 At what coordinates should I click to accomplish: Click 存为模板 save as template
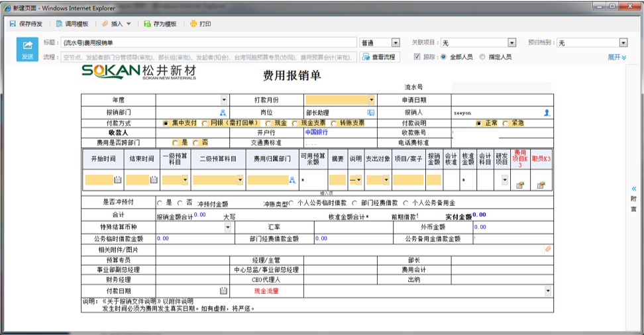(160, 24)
